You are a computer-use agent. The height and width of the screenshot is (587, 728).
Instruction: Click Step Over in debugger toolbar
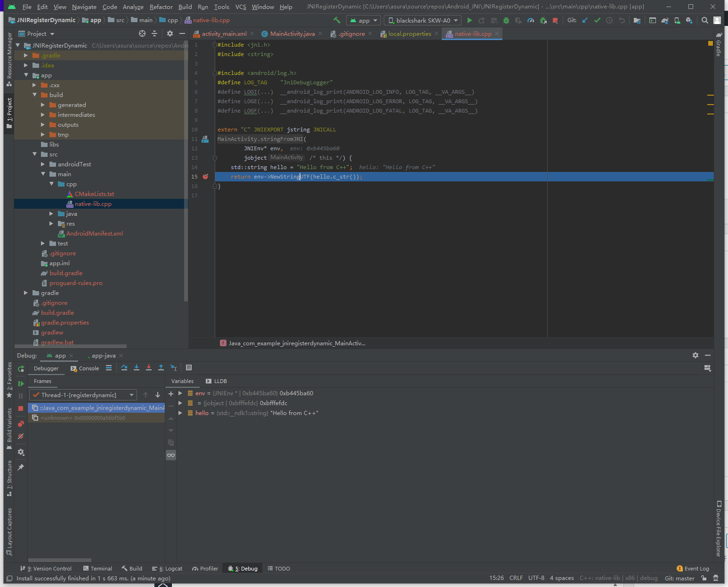124,368
